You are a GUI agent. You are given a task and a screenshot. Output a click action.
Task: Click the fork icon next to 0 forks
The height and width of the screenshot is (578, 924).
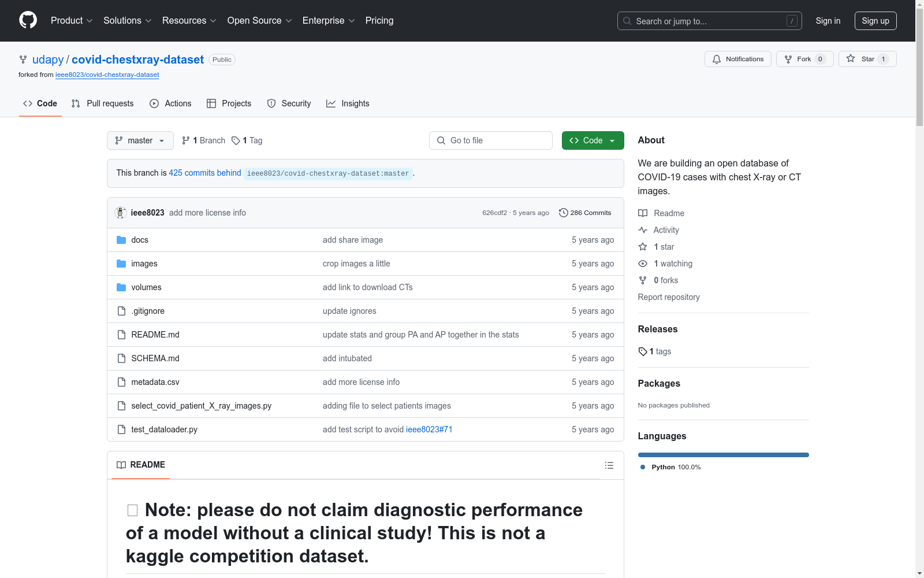[643, 280]
